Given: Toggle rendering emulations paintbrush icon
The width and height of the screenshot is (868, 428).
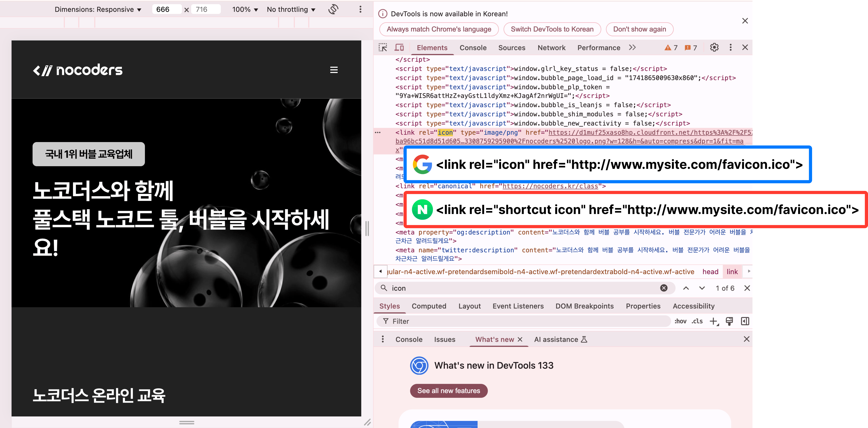Looking at the screenshot, I should click(729, 321).
